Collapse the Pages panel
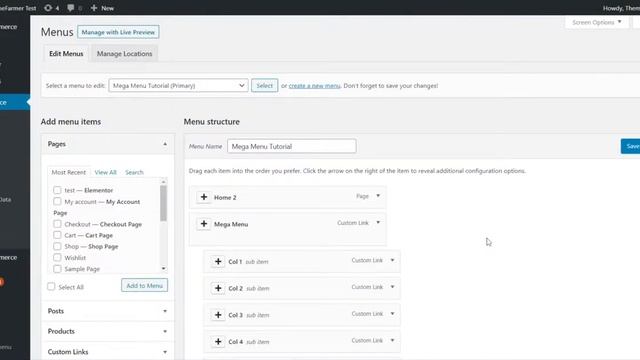The width and height of the screenshot is (640, 360). (165, 144)
